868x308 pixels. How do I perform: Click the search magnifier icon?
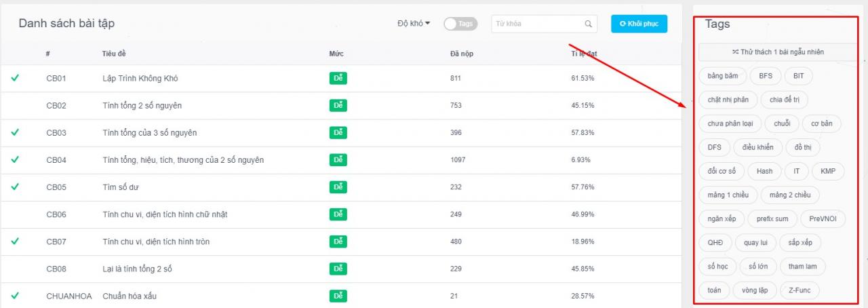click(x=588, y=24)
